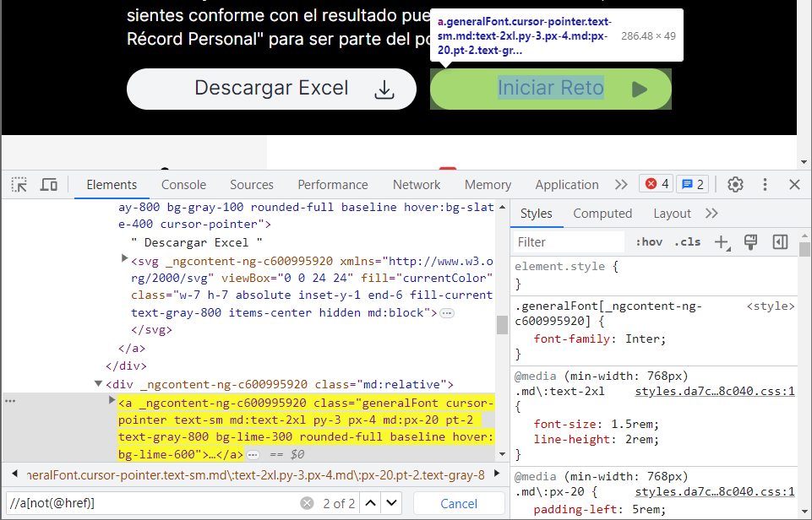Open the hidden panels chevron menu
The image size is (812, 520).
coord(620,184)
